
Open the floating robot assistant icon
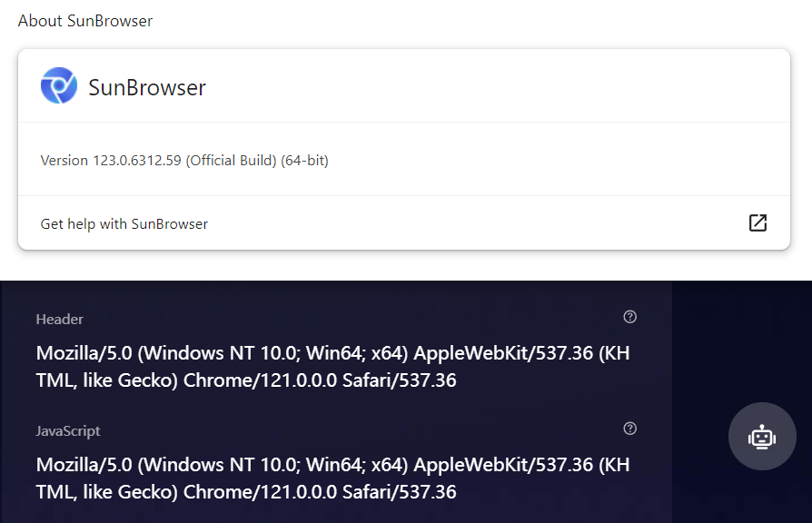(x=762, y=437)
